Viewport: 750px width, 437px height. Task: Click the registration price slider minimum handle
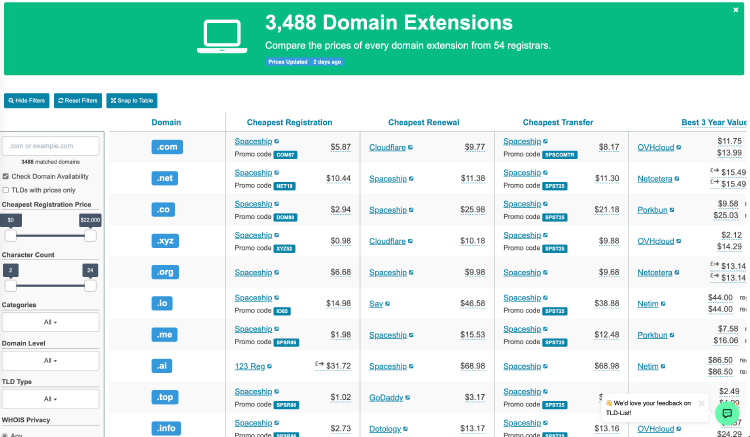pos(11,236)
